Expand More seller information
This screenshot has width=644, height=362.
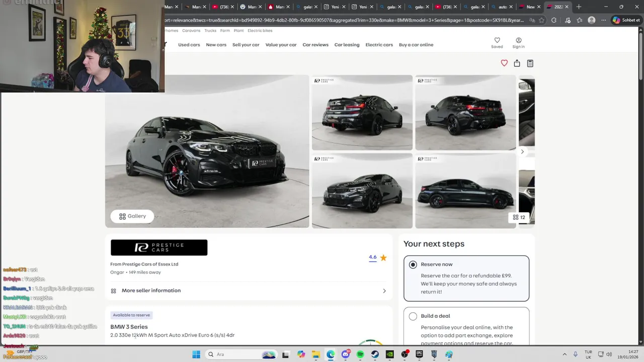click(249, 291)
